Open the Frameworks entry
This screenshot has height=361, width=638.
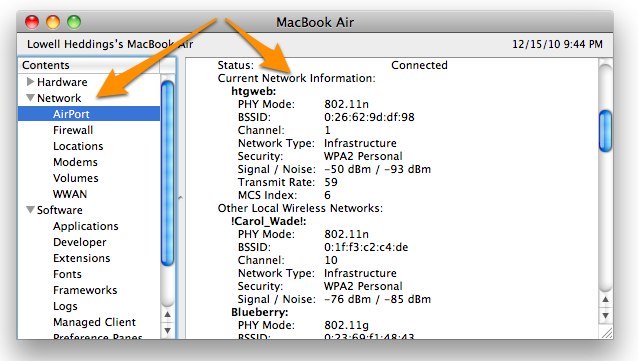click(x=85, y=290)
